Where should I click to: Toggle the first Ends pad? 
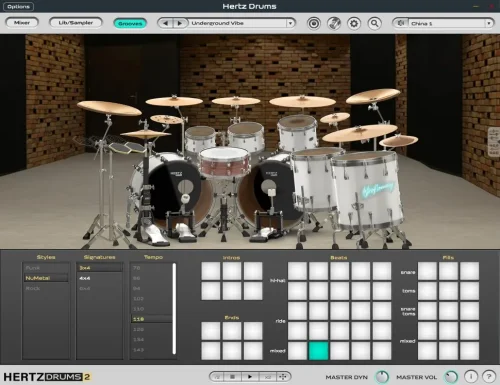(211, 331)
